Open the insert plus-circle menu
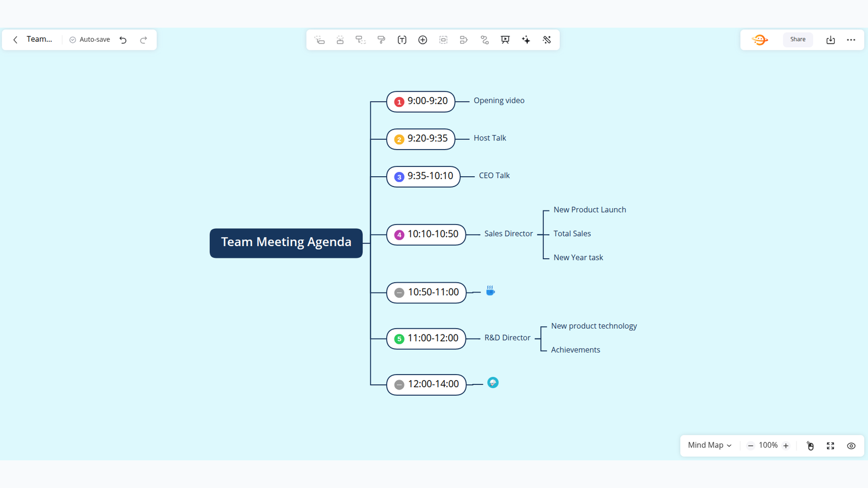 pos(423,40)
